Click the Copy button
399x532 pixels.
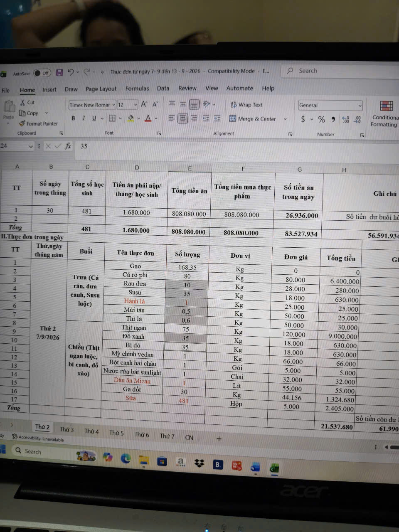29,113
